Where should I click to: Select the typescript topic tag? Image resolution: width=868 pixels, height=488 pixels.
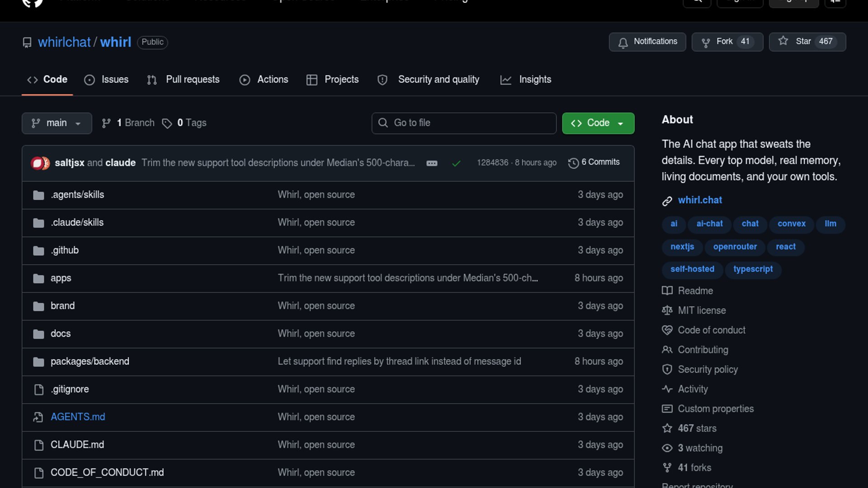tap(753, 269)
